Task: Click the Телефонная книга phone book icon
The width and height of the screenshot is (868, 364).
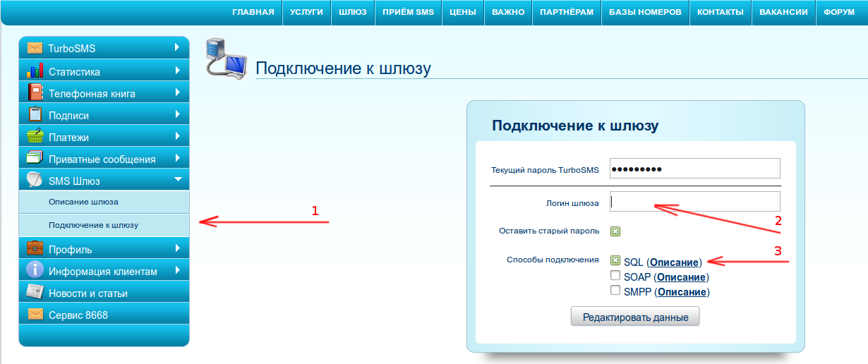Action: pyautogui.click(x=35, y=92)
